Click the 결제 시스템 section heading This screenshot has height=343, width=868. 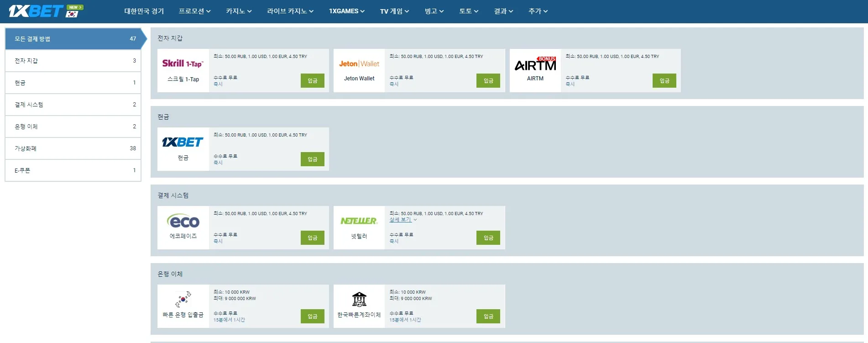[173, 195]
